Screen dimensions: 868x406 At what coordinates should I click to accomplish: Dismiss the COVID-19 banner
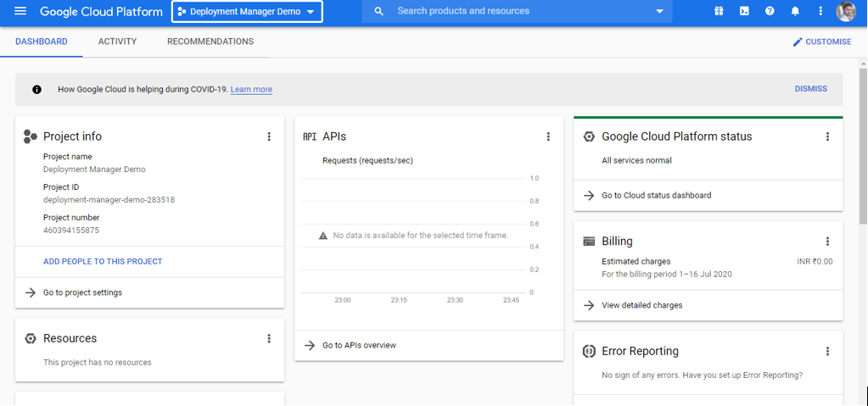click(x=811, y=88)
